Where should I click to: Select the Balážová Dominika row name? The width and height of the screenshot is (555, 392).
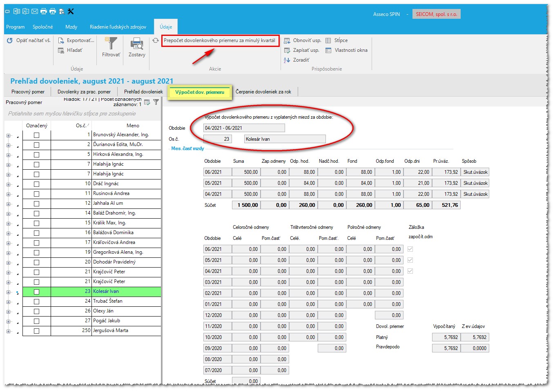coord(113,233)
